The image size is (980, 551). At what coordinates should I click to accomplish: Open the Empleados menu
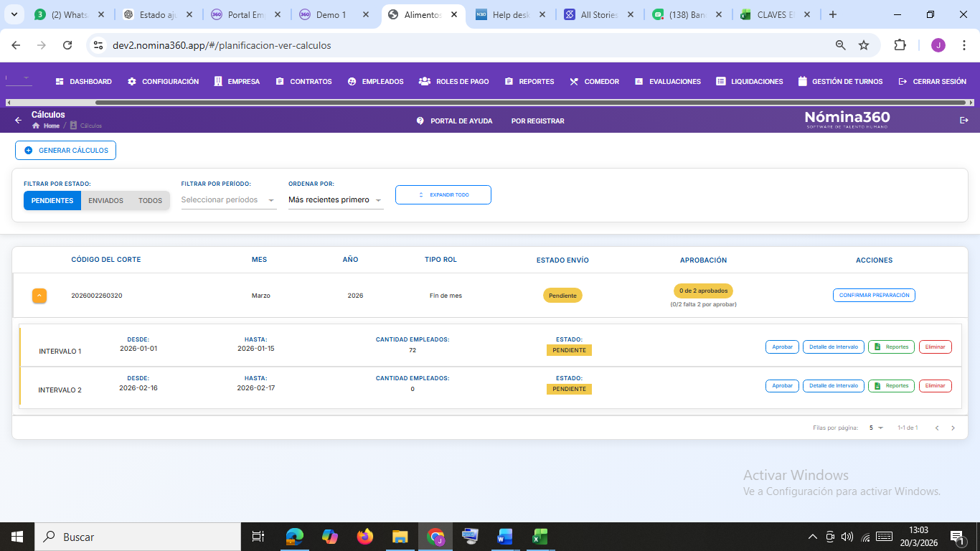(x=375, y=82)
